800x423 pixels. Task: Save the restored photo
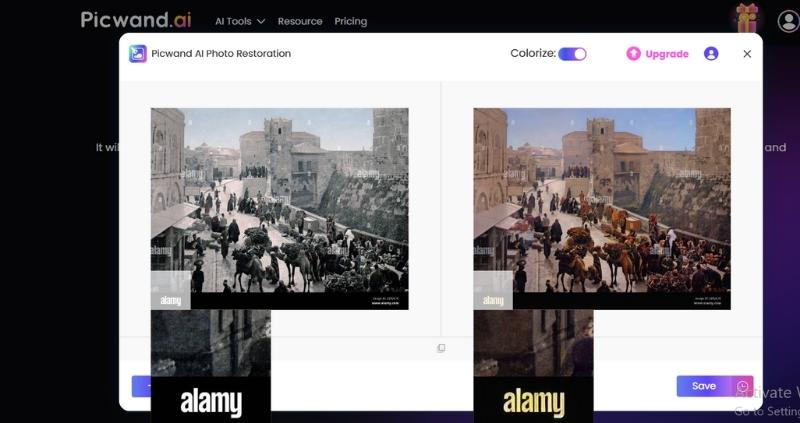(x=704, y=386)
